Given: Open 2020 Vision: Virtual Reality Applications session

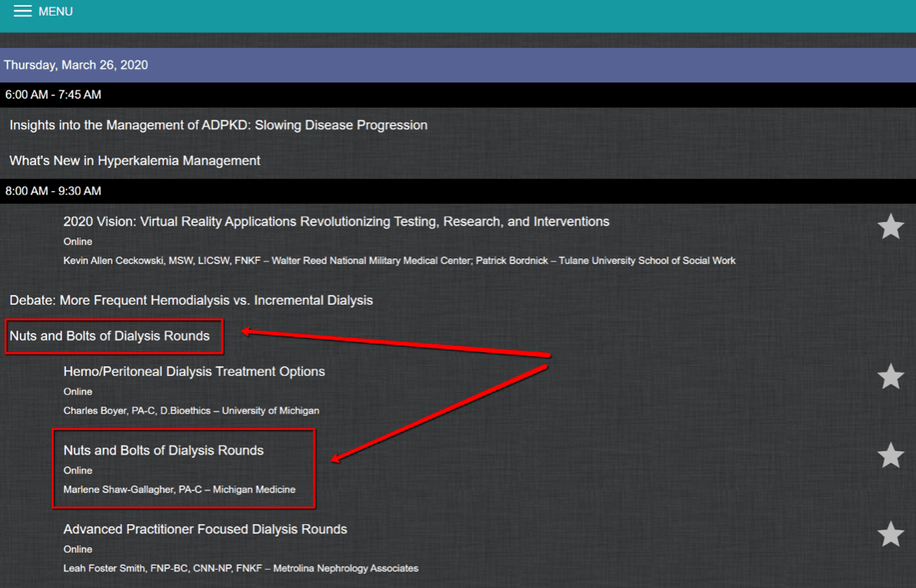Looking at the screenshot, I should [336, 221].
